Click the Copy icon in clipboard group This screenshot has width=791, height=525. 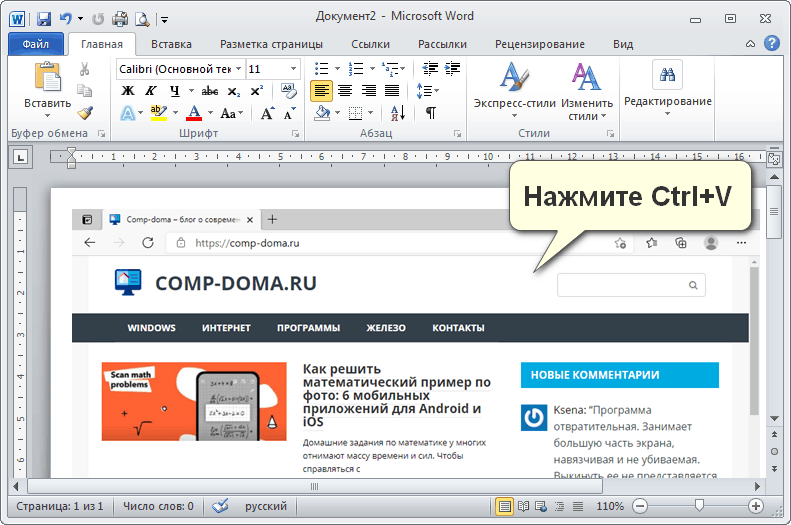85,91
